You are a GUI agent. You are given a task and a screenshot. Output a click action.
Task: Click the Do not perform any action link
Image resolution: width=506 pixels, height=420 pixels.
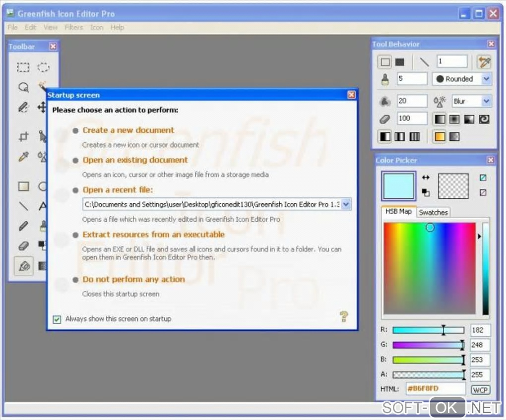pos(133,279)
